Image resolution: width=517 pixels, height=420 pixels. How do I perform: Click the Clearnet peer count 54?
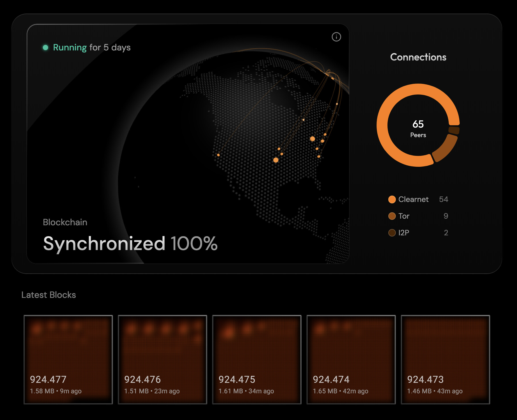[443, 199]
